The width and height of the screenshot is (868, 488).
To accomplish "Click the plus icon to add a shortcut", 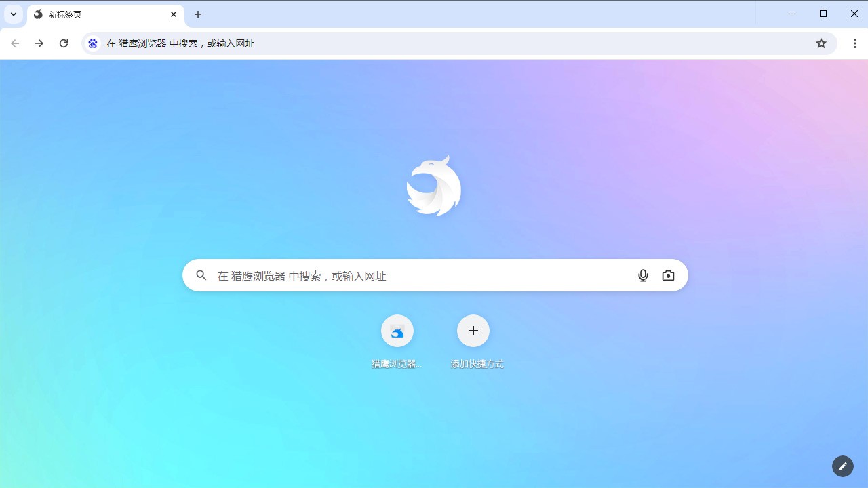I will point(473,331).
